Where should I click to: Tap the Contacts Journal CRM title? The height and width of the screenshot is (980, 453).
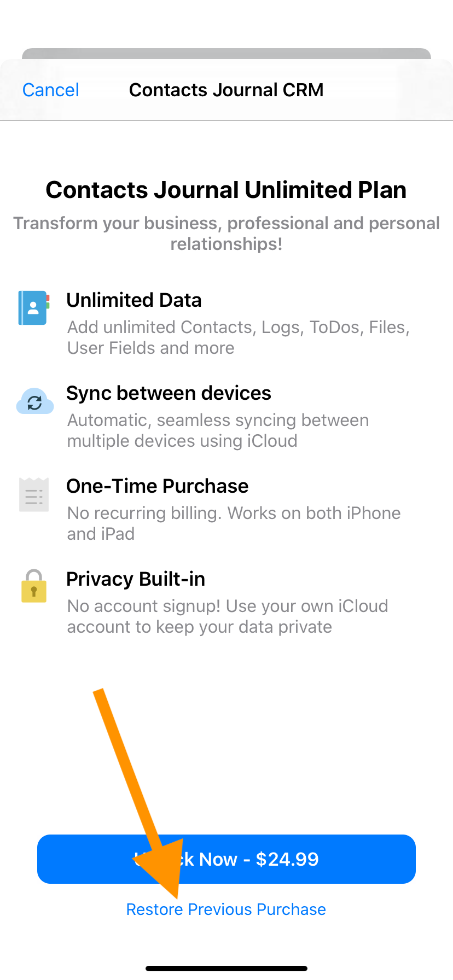[226, 90]
